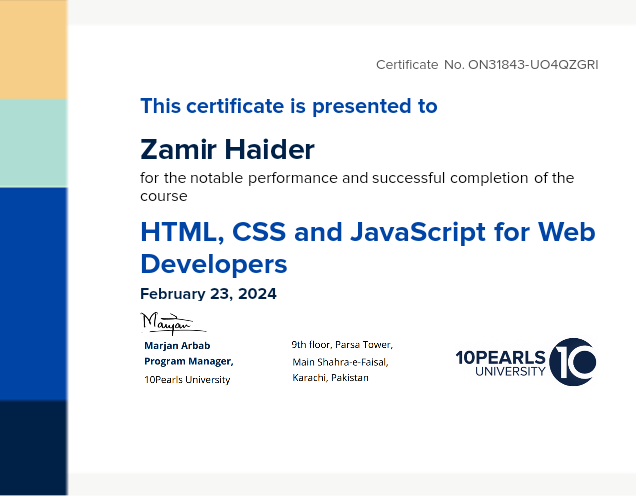
Task: Click "10Pearls University" text below Program Manager
Action: 187,379
